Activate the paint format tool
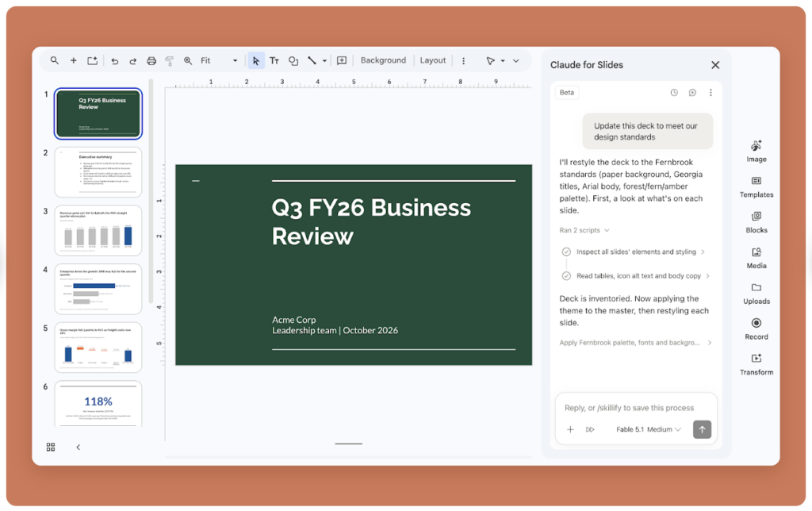The image size is (812, 511). point(170,60)
